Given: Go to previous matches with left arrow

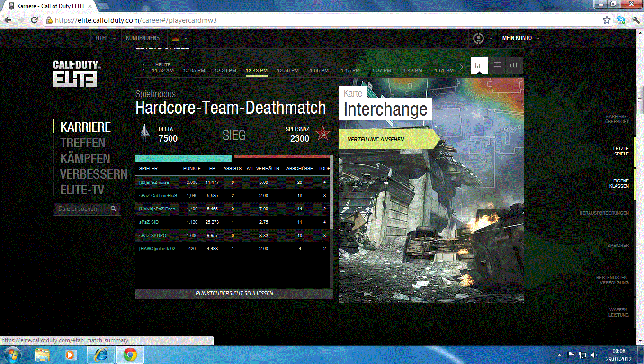Looking at the screenshot, I should pyautogui.click(x=143, y=67).
